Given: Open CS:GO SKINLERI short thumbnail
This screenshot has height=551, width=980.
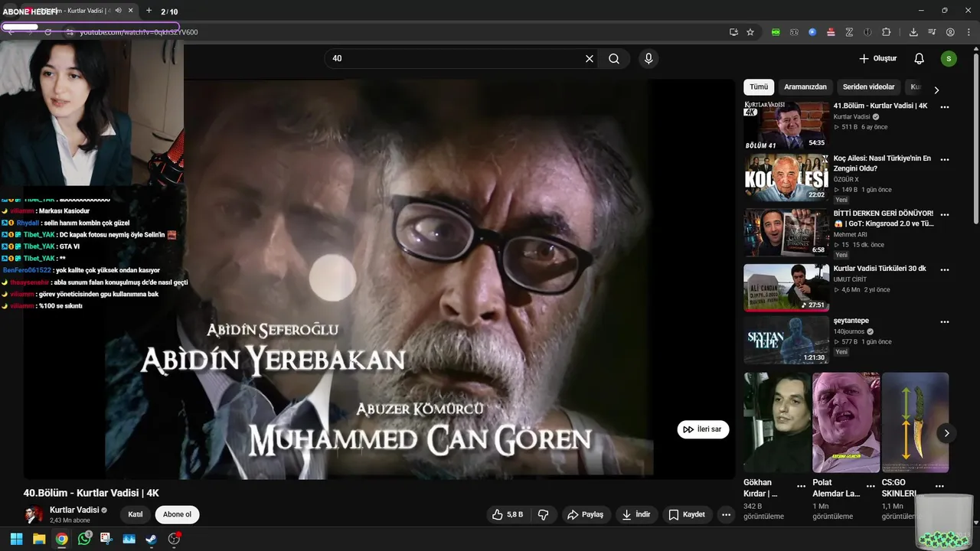Looking at the screenshot, I should point(915,422).
